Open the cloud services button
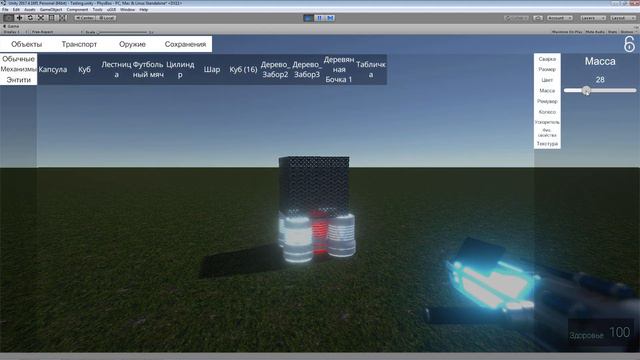The image size is (640, 360). click(538, 18)
